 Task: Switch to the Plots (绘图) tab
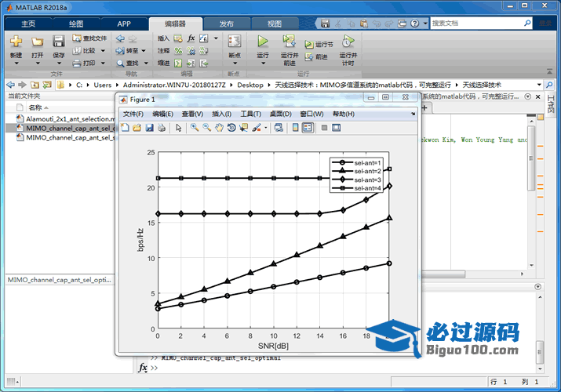(x=76, y=24)
